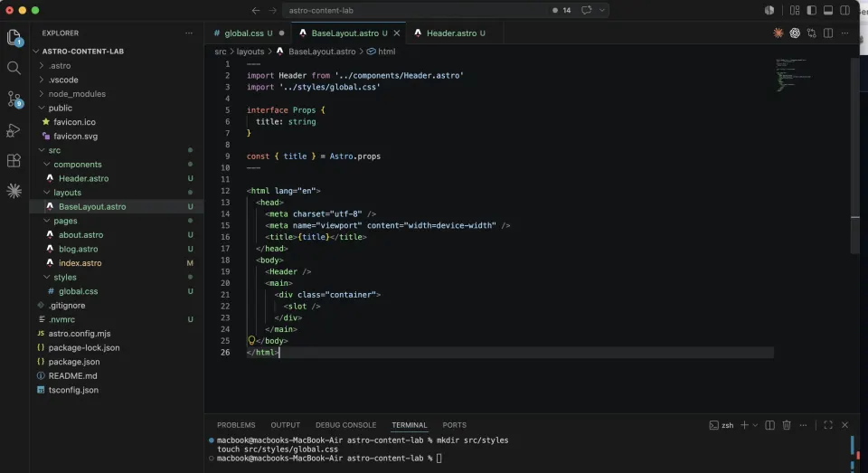Image resolution: width=868 pixels, height=473 pixels.
Task: Open Source Control view in activity bar
Action: (14, 99)
